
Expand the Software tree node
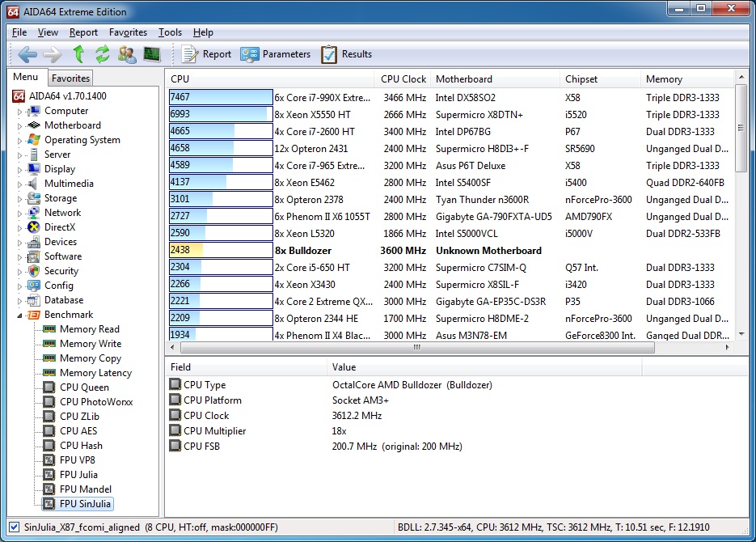[19, 257]
